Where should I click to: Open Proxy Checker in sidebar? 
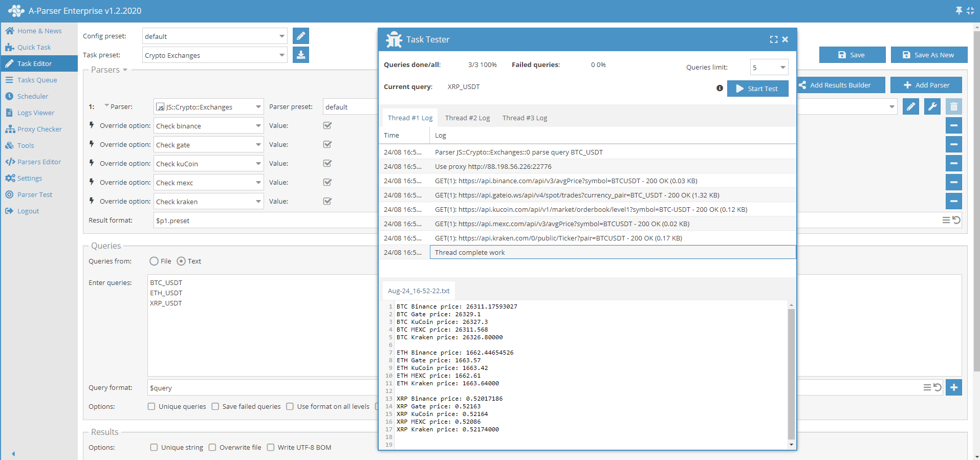39,129
